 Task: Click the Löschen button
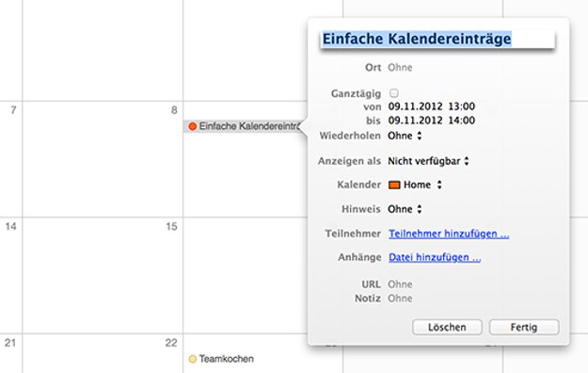447,327
